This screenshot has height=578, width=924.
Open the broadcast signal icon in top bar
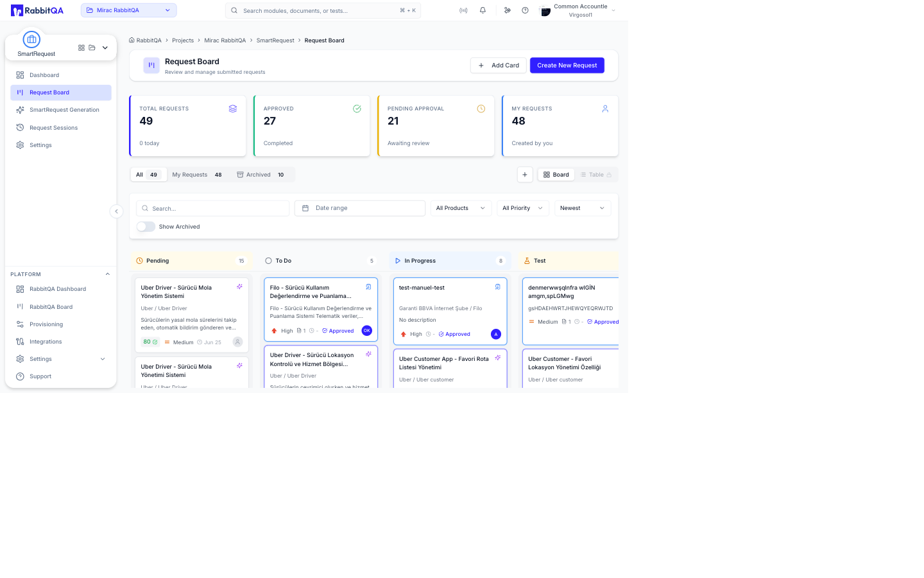point(463,10)
